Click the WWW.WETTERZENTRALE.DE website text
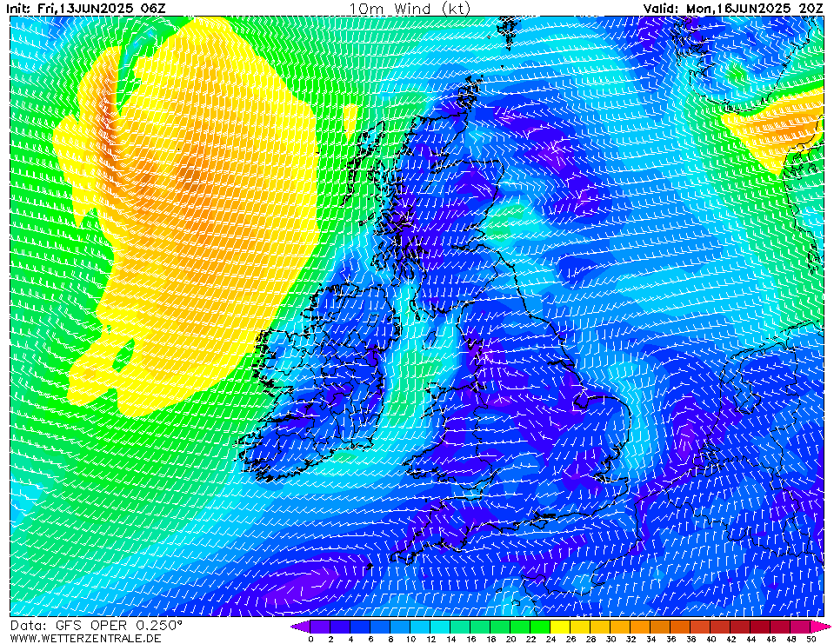 85,638
